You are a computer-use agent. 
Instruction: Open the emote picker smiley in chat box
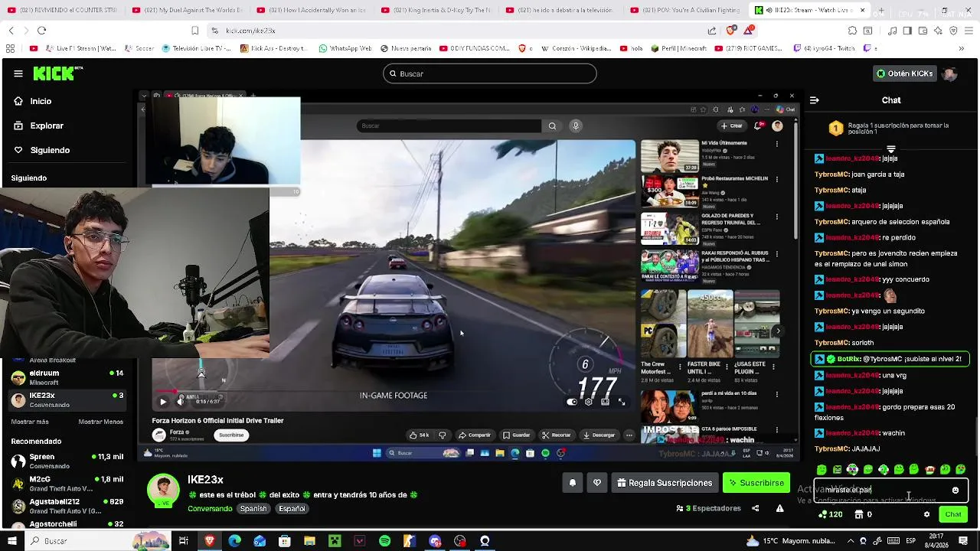pyautogui.click(x=955, y=490)
